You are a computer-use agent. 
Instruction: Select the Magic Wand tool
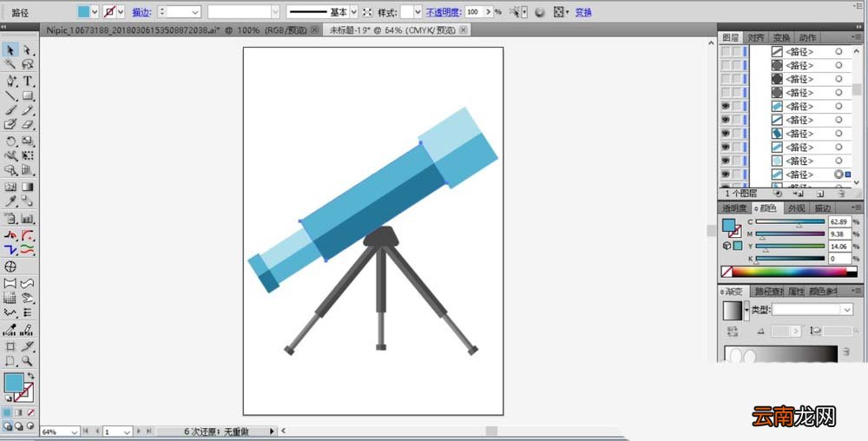(10, 65)
